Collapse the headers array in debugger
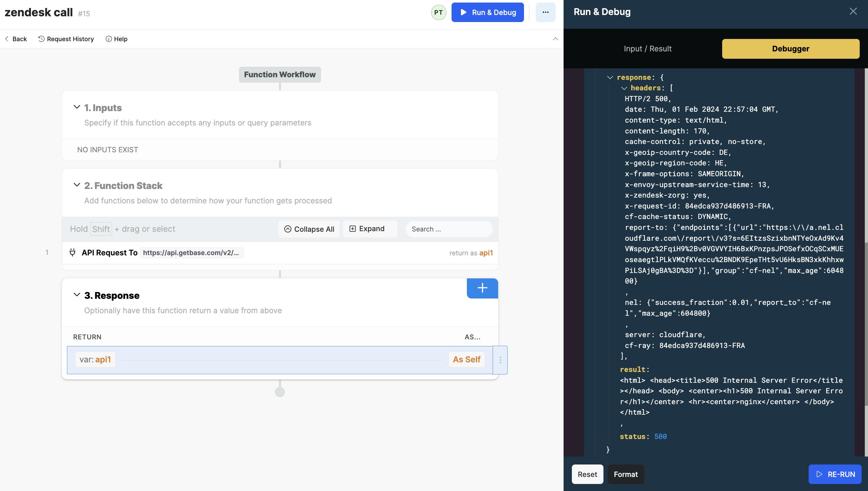Image resolution: width=868 pixels, height=491 pixels. point(624,88)
